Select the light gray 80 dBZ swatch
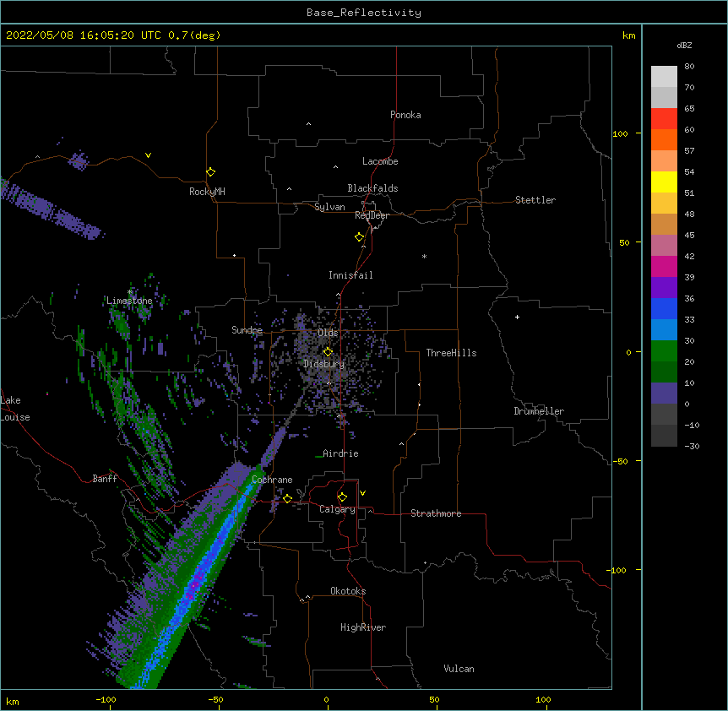Image resolution: width=728 pixels, height=711 pixels. click(664, 77)
